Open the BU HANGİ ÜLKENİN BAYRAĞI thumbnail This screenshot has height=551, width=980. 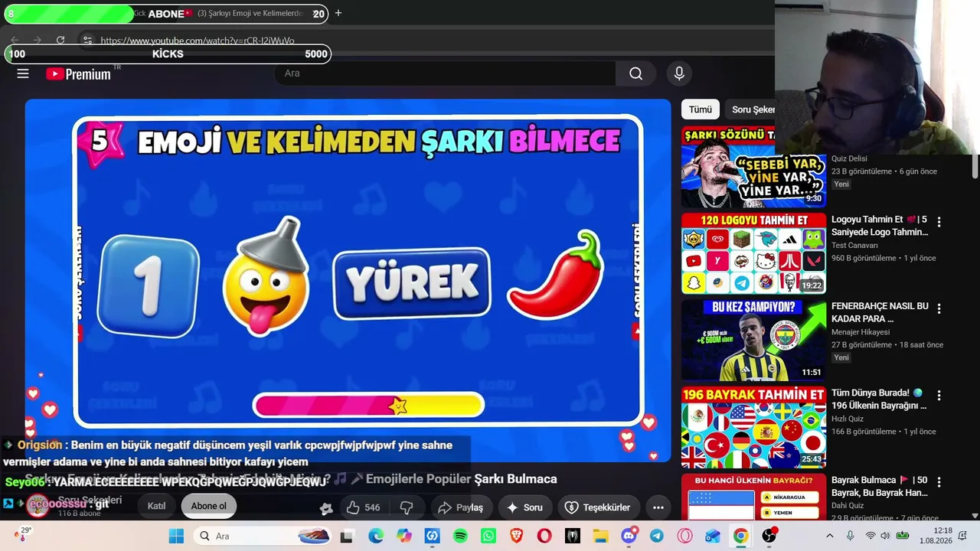pyautogui.click(x=754, y=496)
